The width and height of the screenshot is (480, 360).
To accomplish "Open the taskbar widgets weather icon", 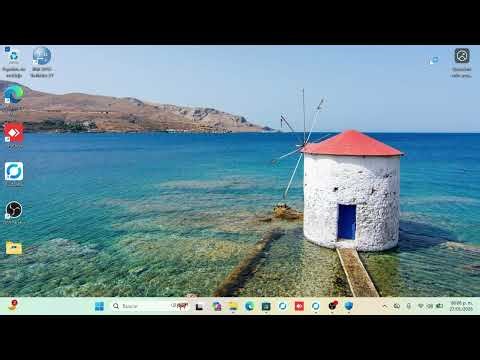I will click(13, 305).
